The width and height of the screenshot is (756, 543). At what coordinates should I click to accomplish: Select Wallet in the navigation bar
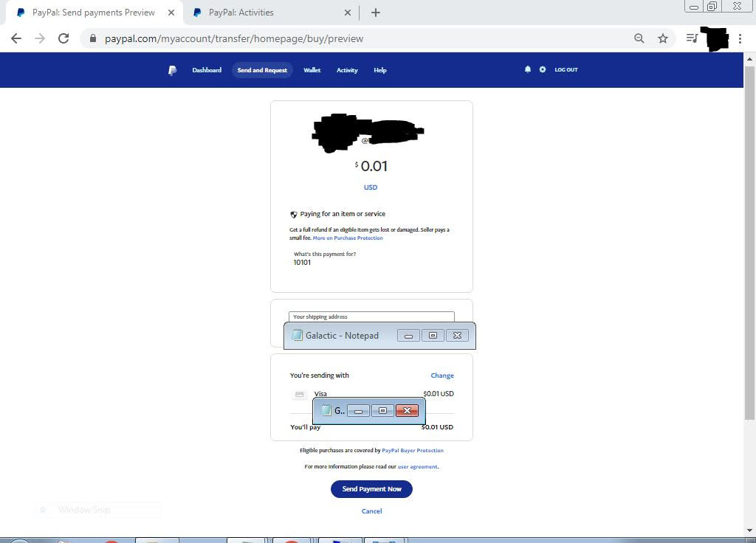click(x=312, y=70)
